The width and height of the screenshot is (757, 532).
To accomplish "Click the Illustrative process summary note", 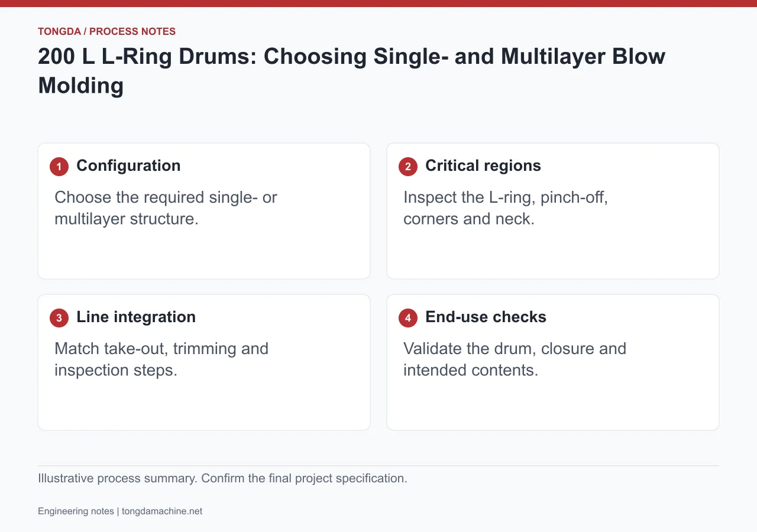I will point(222,478).
